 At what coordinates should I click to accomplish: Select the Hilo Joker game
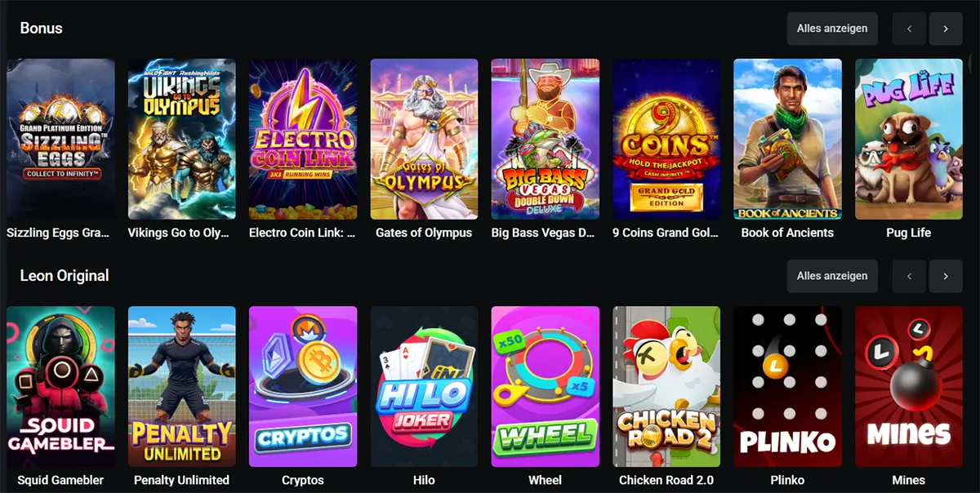pos(424,387)
